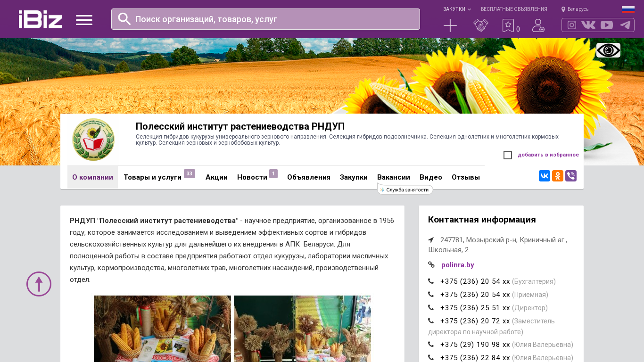The image size is (644, 362).
Task: Open the corn display left photo
Action: pyautogui.click(x=162, y=329)
